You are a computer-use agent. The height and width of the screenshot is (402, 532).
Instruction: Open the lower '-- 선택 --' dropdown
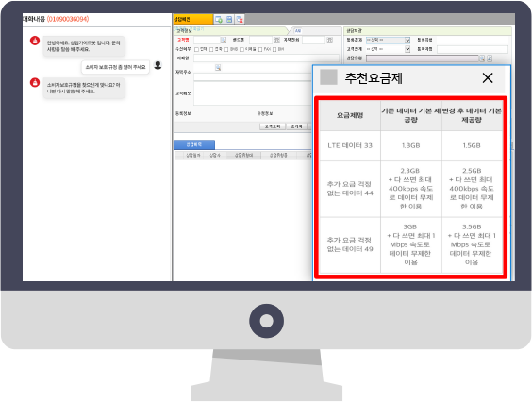pos(388,49)
